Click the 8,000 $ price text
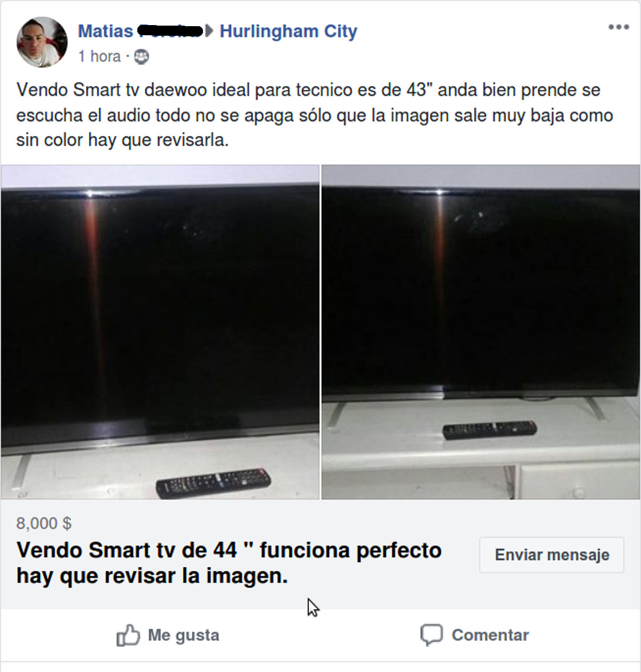Viewport: 641px width, 672px height. point(44,523)
